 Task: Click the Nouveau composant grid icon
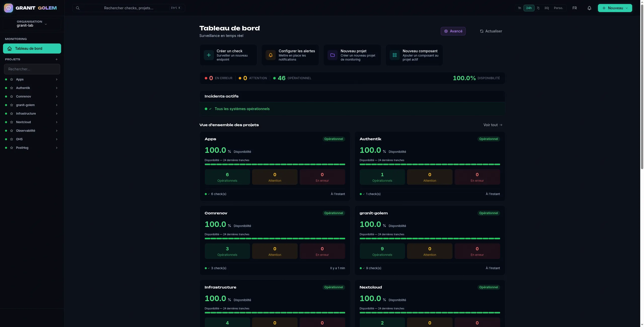point(395,55)
